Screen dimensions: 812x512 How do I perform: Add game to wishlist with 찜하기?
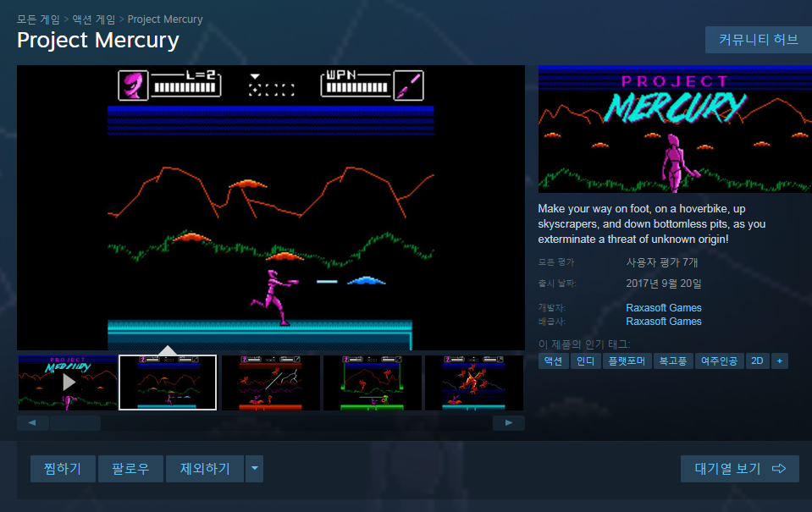63,469
